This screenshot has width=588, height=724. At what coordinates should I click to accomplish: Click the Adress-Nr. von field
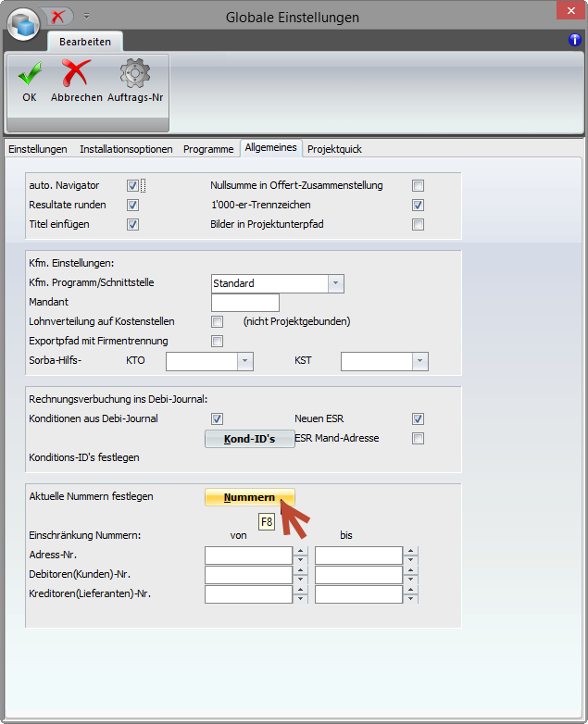pyautogui.click(x=248, y=555)
